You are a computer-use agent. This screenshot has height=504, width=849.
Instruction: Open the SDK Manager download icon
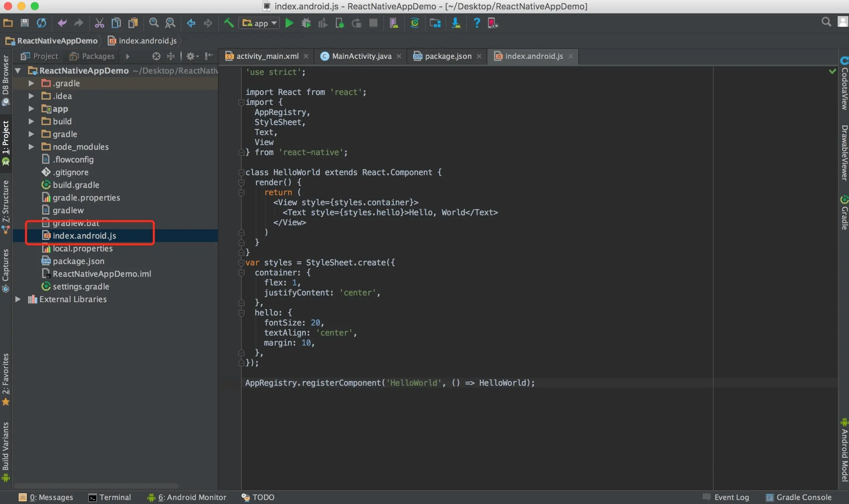(456, 23)
